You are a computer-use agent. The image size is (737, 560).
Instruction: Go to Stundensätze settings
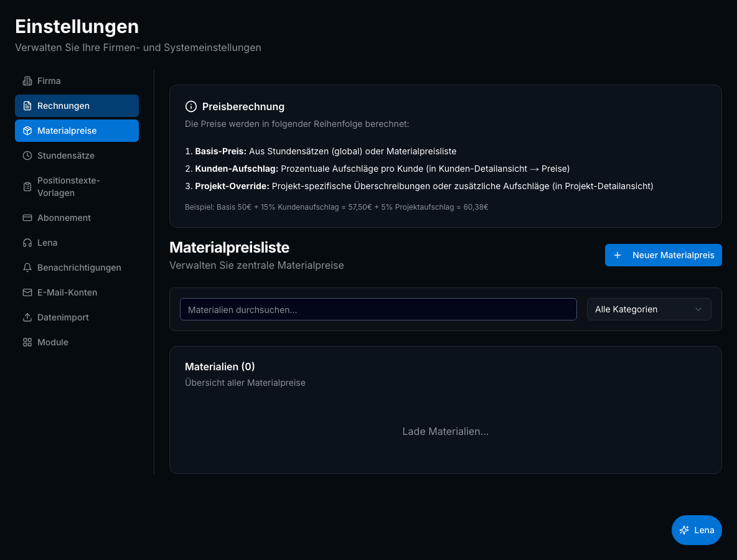tap(77, 156)
